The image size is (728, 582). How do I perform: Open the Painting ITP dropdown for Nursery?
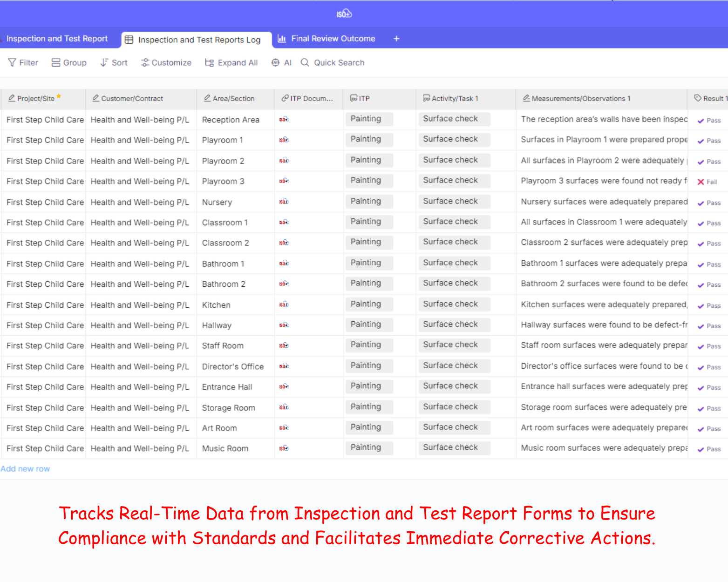tap(369, 202)
